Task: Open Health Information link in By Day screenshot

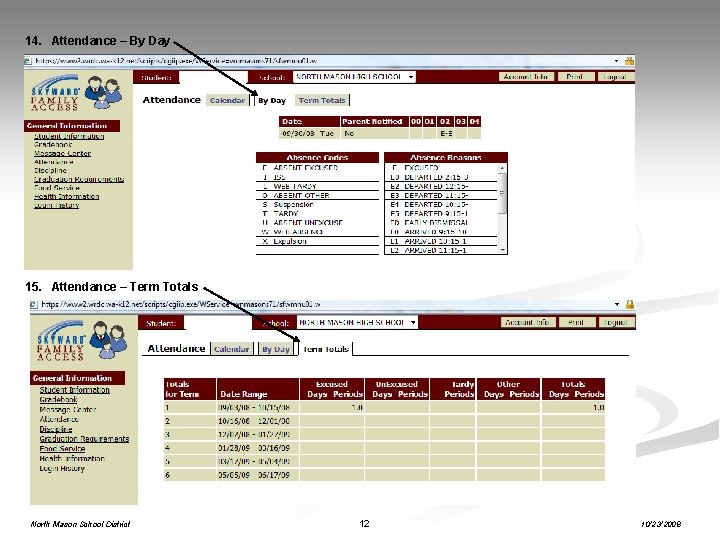Action: [67, 197]
